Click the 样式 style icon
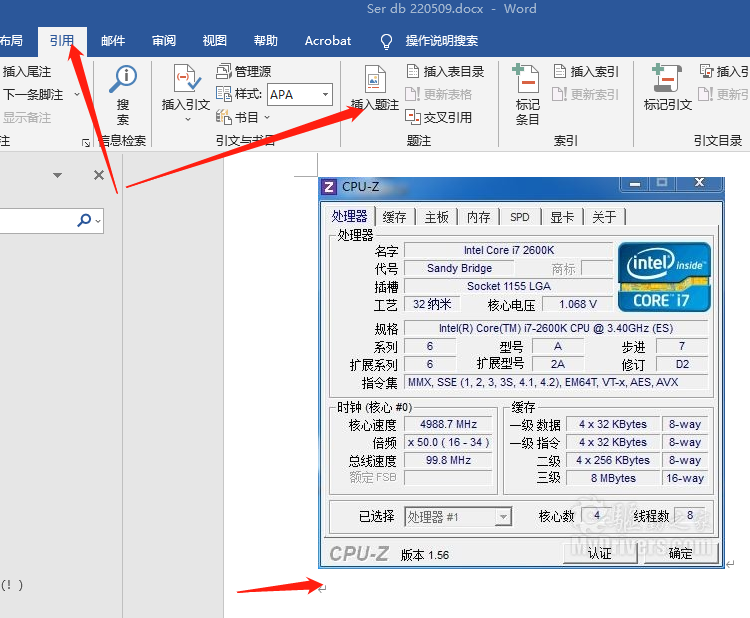The height and width of the screenshot is (618, 750). 223,93
